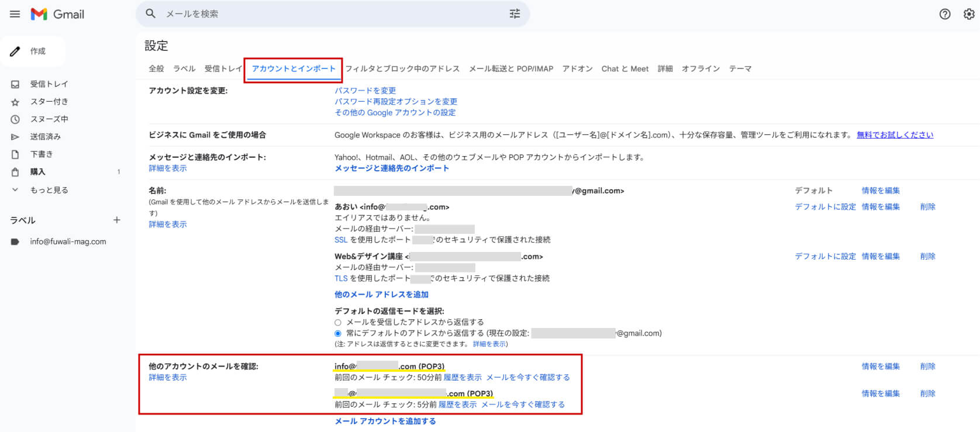Open the main menu hamburger icon
This screenshot has height=432, width=980.
coord(15,14)
